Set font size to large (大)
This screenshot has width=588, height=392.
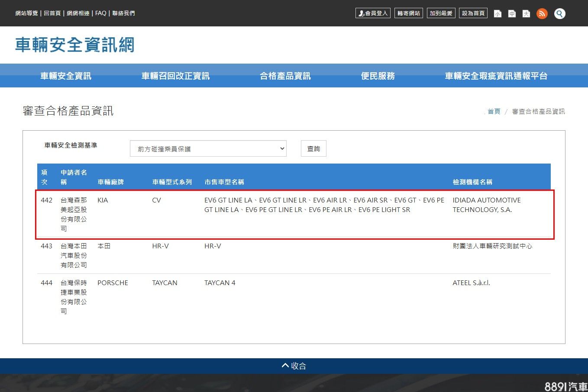(x=526, y=13)
